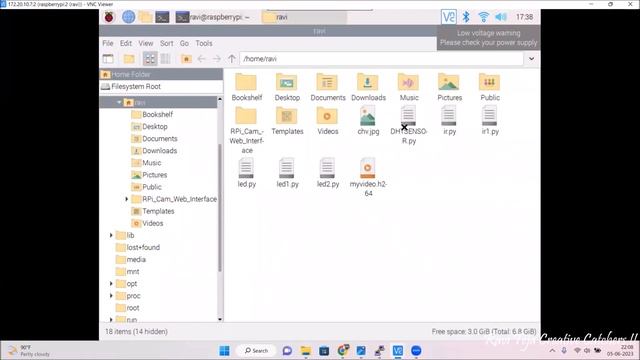The height and width of the screenshot is (360, 640).
Task: Select the Documents folder icon in main pane
Action: [x=328, y=87]
